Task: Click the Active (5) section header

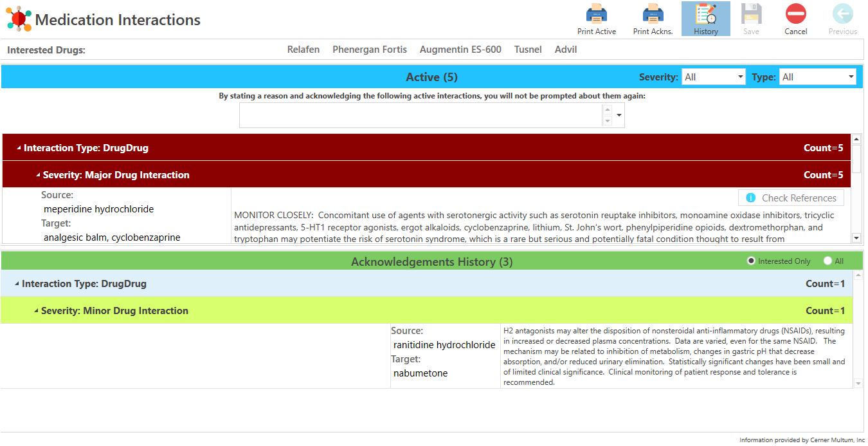Action: (431, 77)
